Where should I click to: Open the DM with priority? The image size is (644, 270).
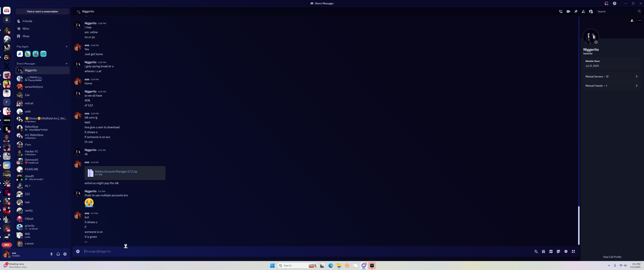42,227
